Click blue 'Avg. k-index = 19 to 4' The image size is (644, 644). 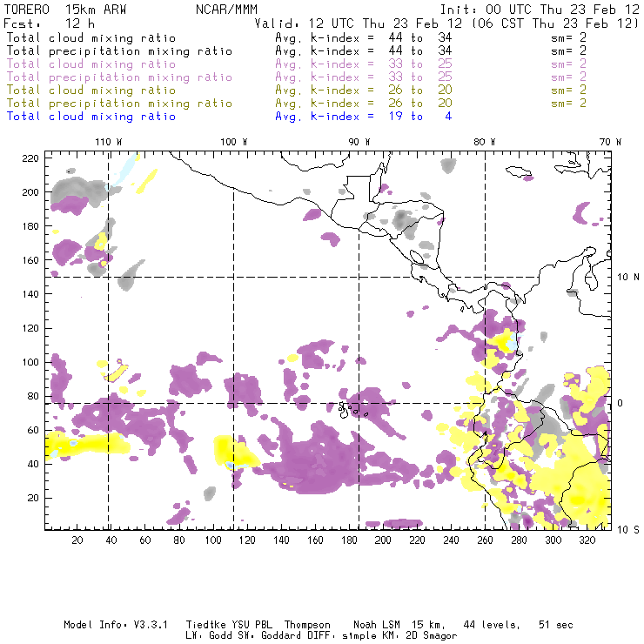click(364, 117)
